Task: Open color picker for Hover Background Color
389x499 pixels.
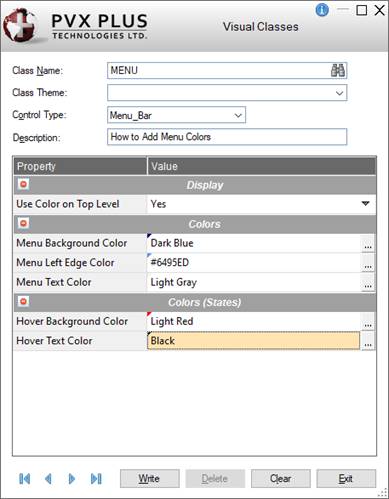Action: click(x=368, y=322)
